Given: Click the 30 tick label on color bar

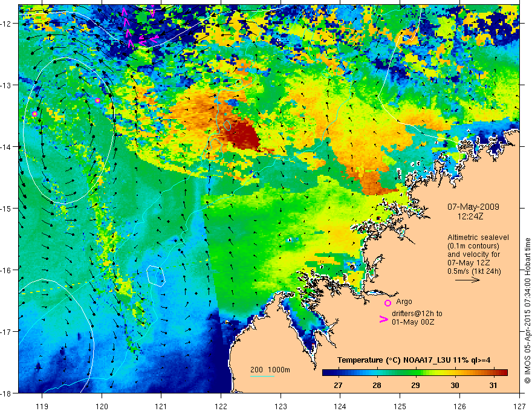Looking at the screenshot, I should 455,385.
